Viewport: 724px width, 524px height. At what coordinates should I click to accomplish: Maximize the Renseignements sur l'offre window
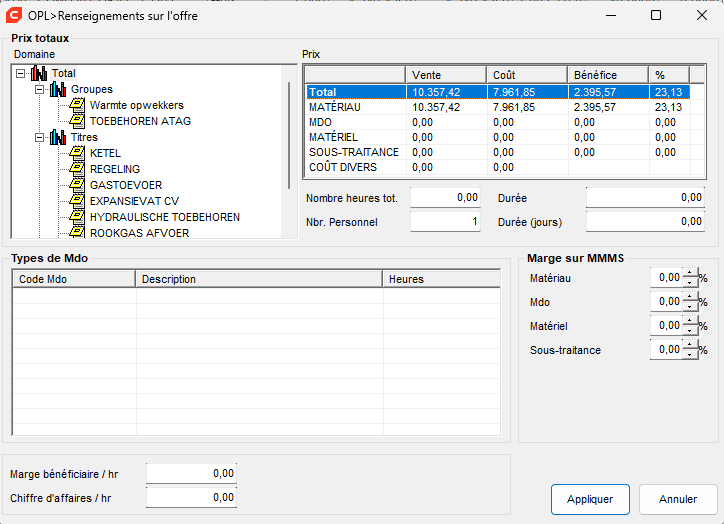(x=656, y=15)
